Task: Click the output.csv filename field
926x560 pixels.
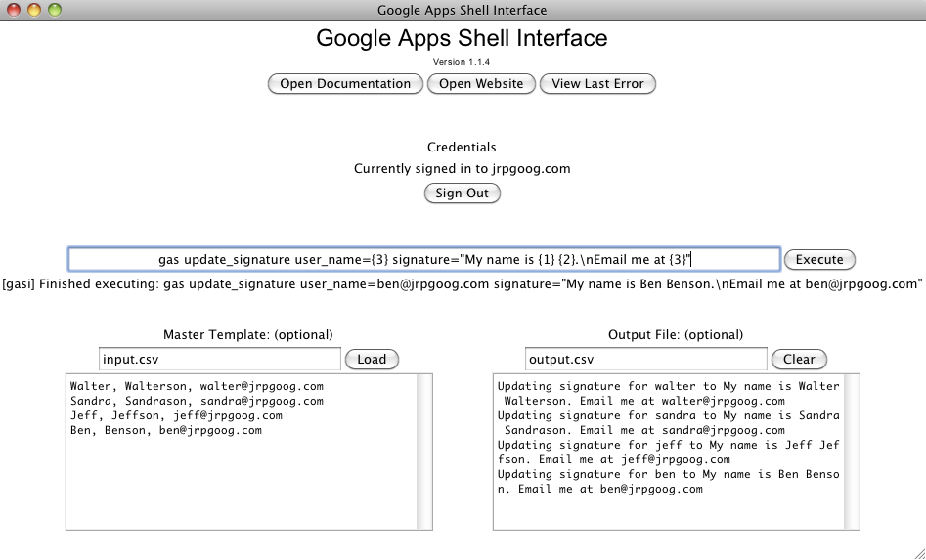Action: coord(646,359)
